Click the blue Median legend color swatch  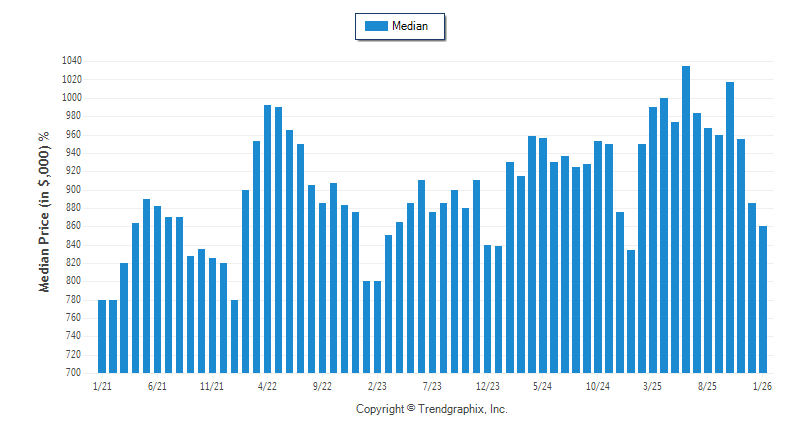point(376,27)
